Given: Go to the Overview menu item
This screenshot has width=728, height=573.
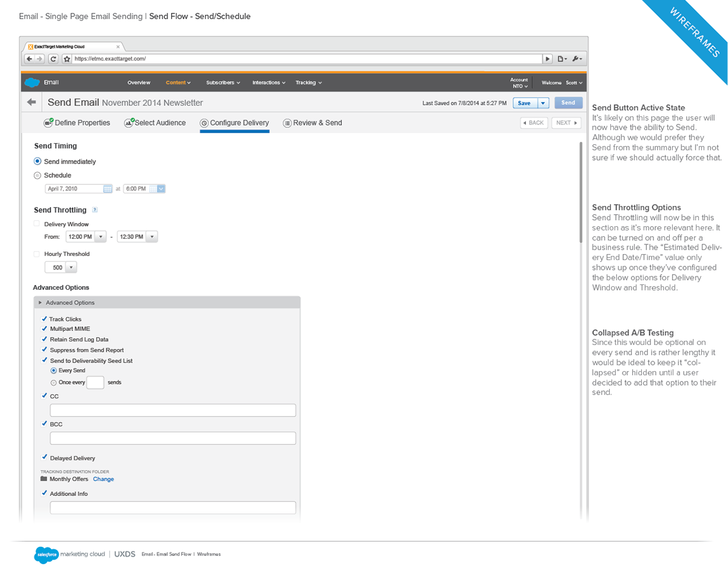Looking at the screenshot, I should tap(139, 82).
